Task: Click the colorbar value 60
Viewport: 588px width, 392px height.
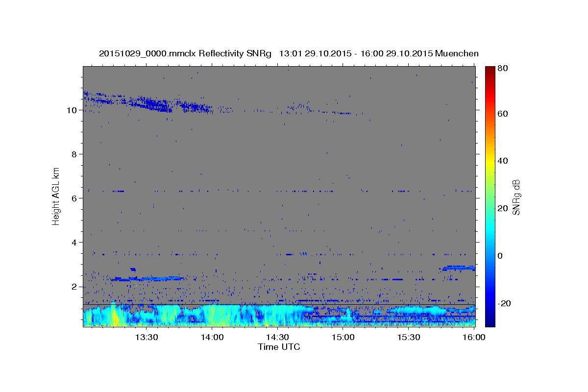Action: click(x=502, y=114)
